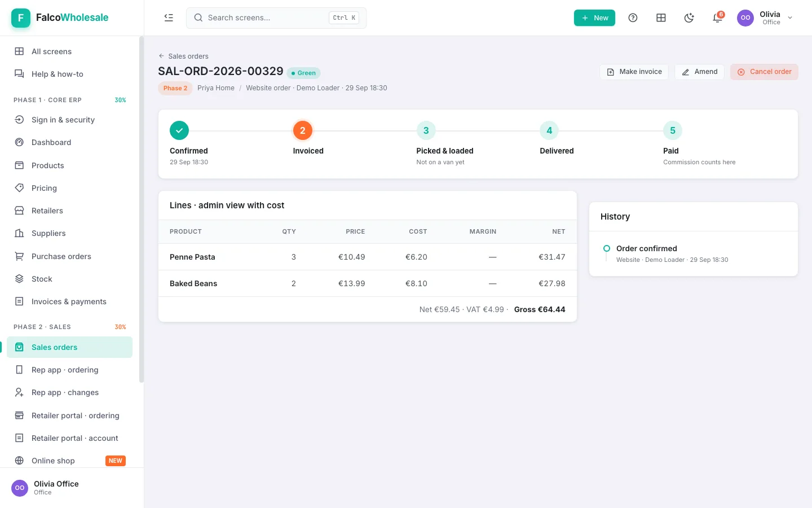Click the Baked Beans product row
This screenshot has height=508, width=812.
368,283
